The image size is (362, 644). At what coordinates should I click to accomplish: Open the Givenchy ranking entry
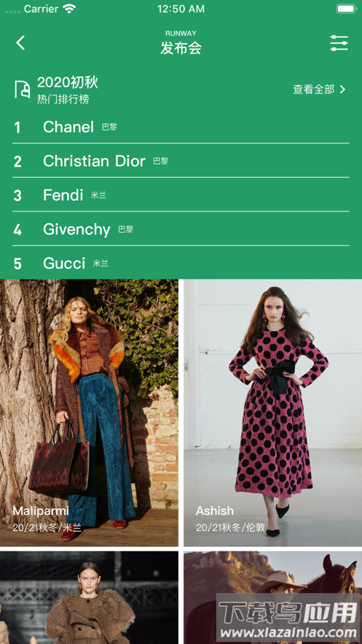coord(181,229)
